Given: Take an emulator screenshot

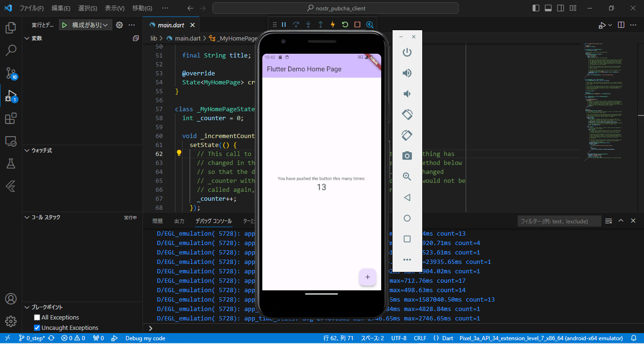Looking at the screenshot, I should 407,156.
